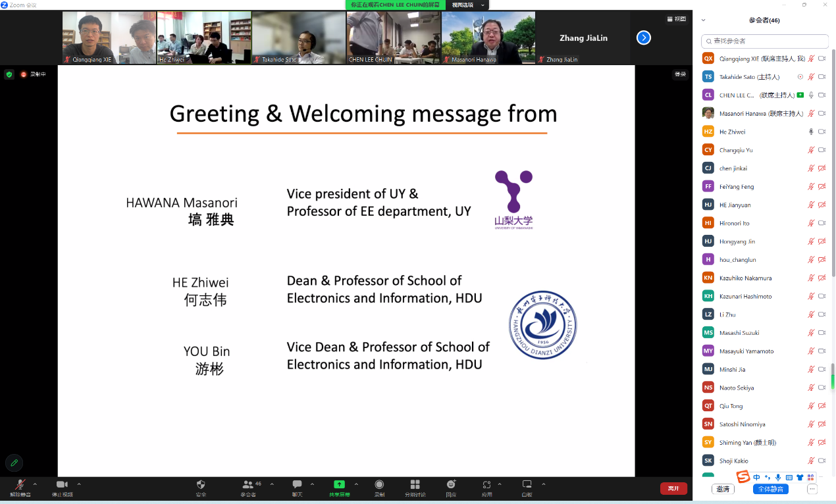Expand audio options arrow beside mute button
This screenshot has width=836, height=504.
click(x=35, y=484)
